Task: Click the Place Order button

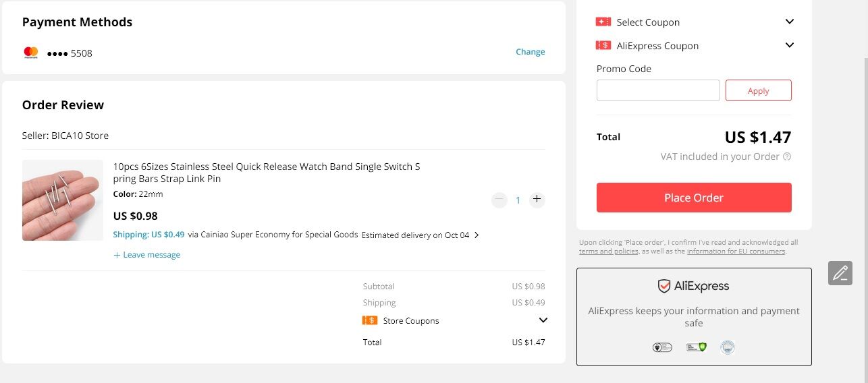Action: 694,198
